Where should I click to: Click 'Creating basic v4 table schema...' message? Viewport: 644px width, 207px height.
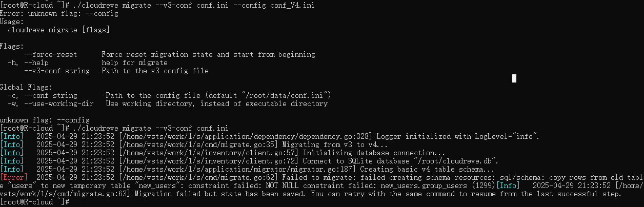[x=427, y=169]
